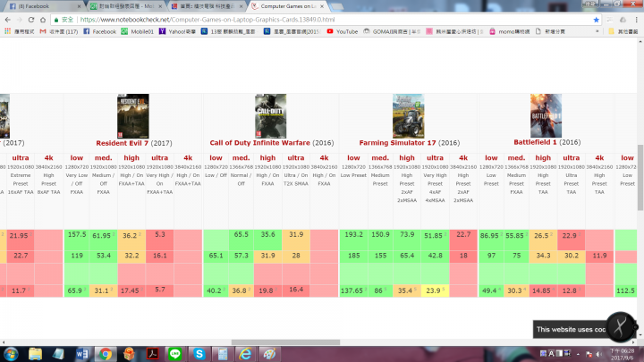The height and width of the screenshot is (362, 644).
Task: Click the browser Forward arrow
Action: pos(20,20)
